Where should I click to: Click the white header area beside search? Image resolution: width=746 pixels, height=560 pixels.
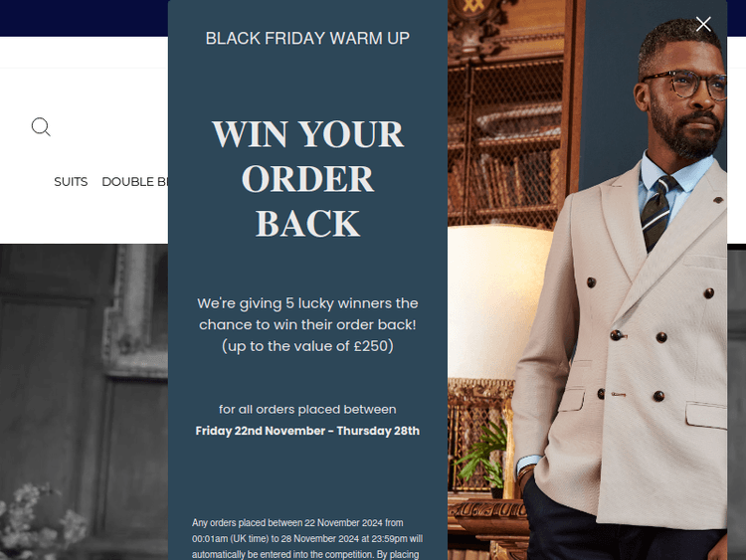point(109,127)
